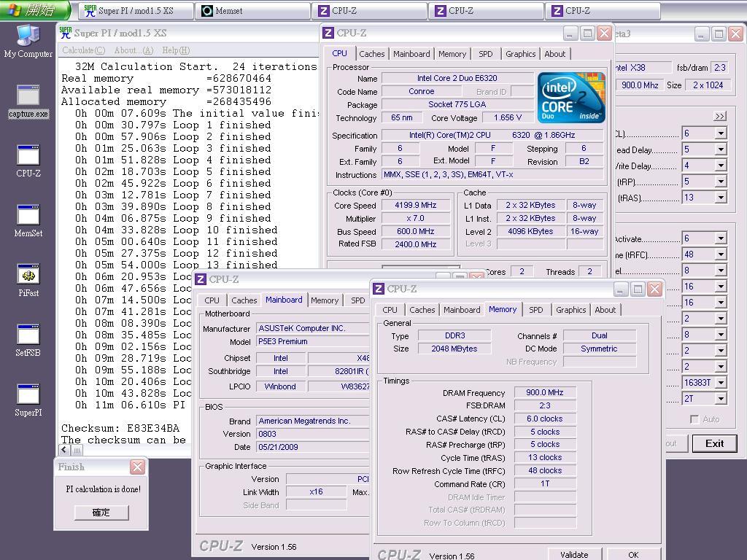
Task: Open SetFSB desktop shortcut icon
Action: [x=28, y=341]
